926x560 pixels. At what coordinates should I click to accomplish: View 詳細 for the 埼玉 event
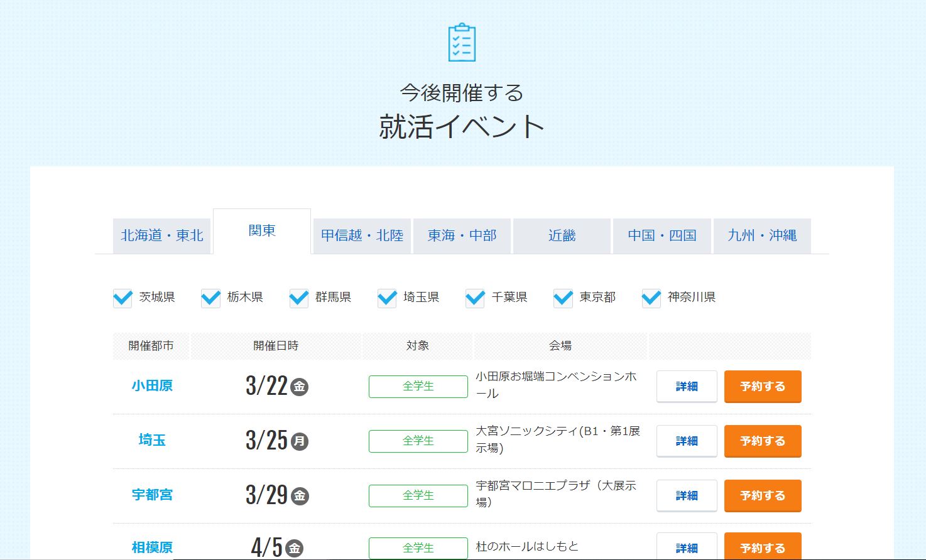click(687, 441)
